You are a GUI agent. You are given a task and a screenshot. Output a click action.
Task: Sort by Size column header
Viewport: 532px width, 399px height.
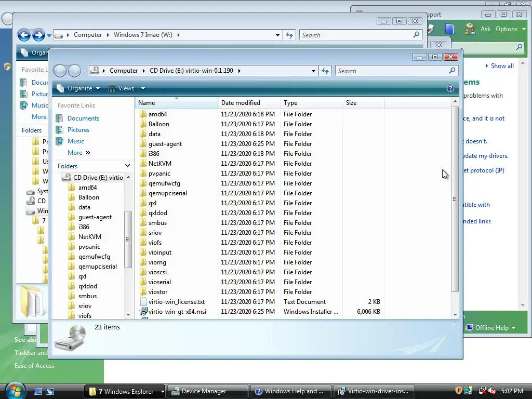[x=363, y=103]
